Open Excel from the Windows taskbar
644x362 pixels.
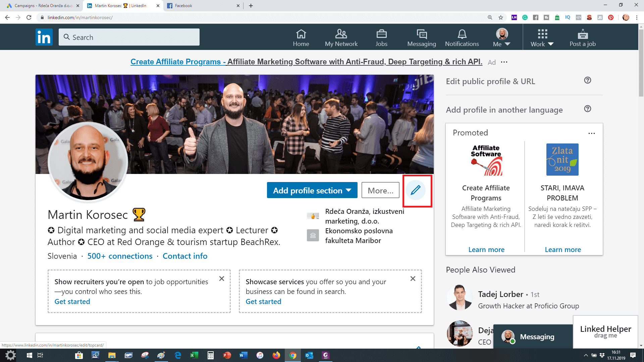pyautogui.click(x=194, y=355)
